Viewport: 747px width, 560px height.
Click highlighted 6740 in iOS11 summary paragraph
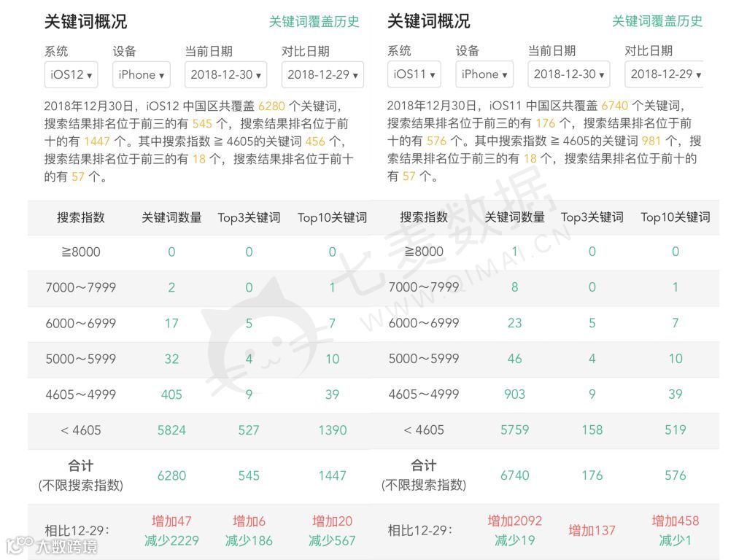(614, 105)
